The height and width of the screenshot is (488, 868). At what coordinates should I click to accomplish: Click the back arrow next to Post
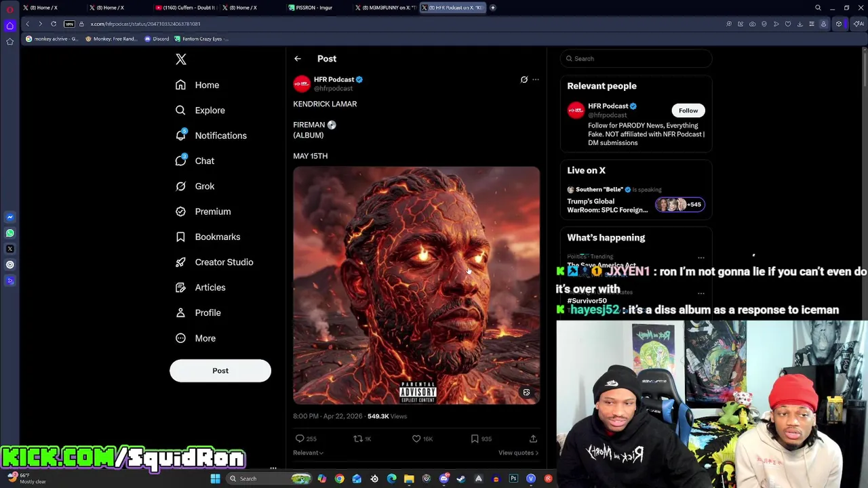point(298,59)
